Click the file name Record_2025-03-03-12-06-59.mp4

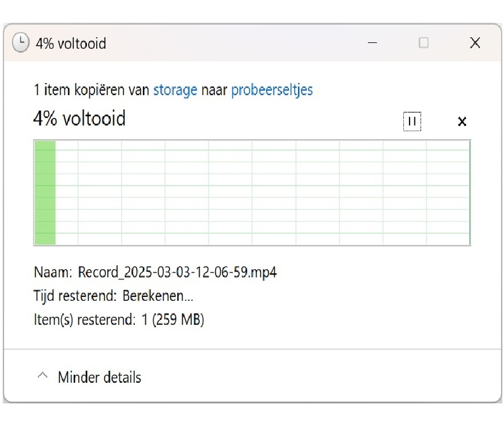tap(177, 272)
